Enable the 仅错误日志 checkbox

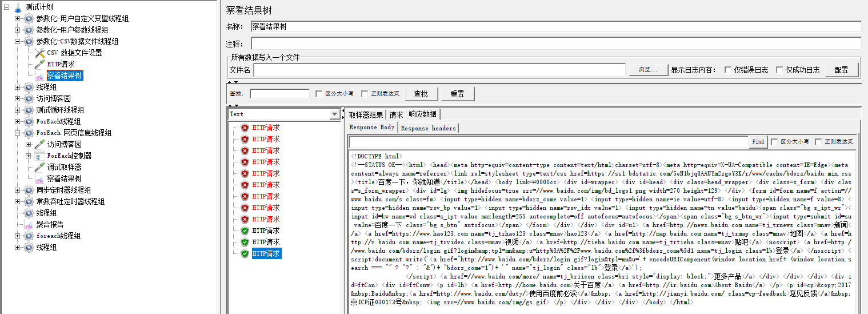pos(728,70)
